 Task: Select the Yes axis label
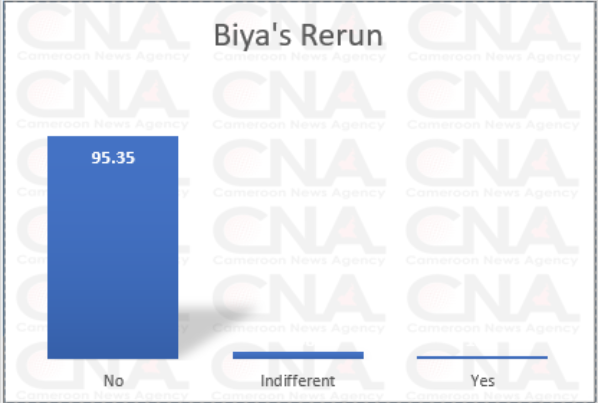click(482, 381)
